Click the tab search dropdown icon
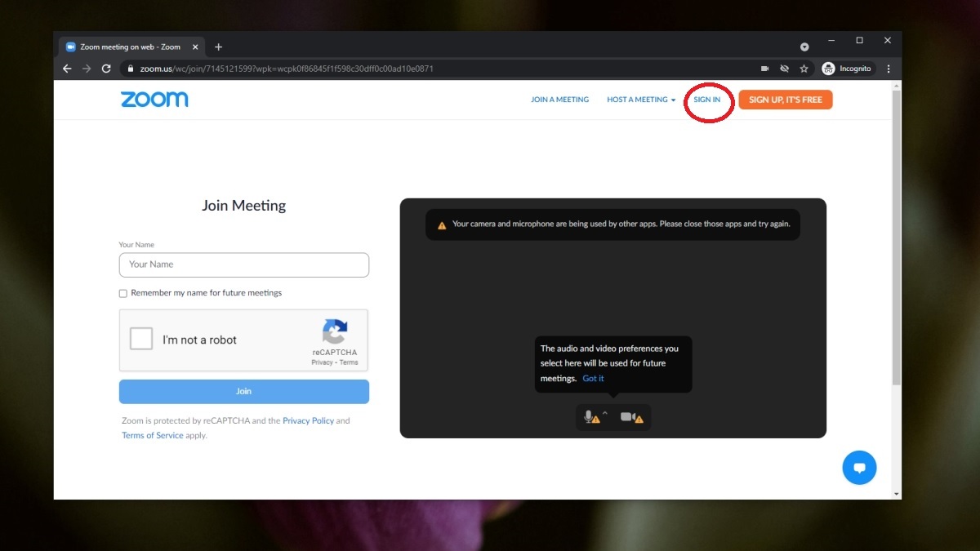This screenshot has width=980, height=551. coord(804,47)
